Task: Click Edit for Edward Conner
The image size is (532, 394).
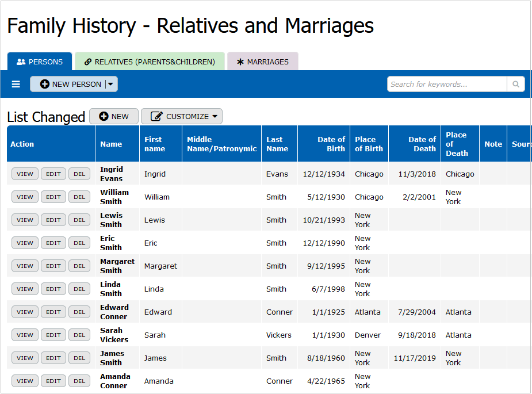Action: pyautogui.click(x=53, y=312)
